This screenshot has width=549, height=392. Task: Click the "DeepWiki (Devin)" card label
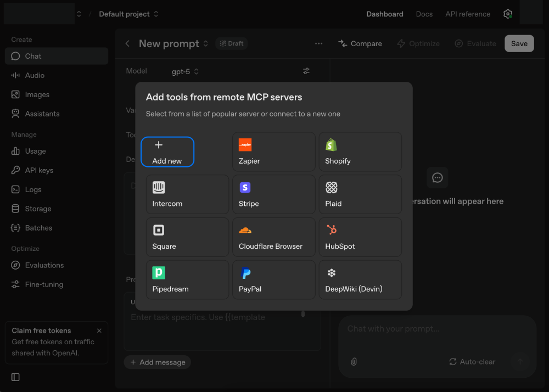[354, 289]
